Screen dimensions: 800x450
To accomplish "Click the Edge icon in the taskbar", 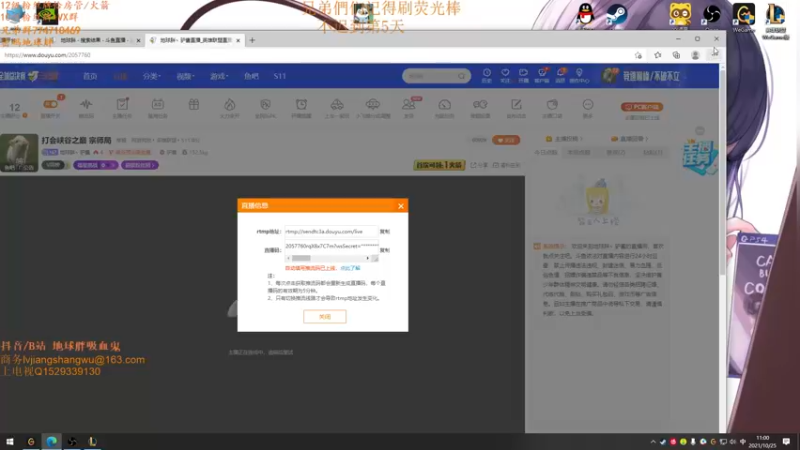I will tap(52, 441).
